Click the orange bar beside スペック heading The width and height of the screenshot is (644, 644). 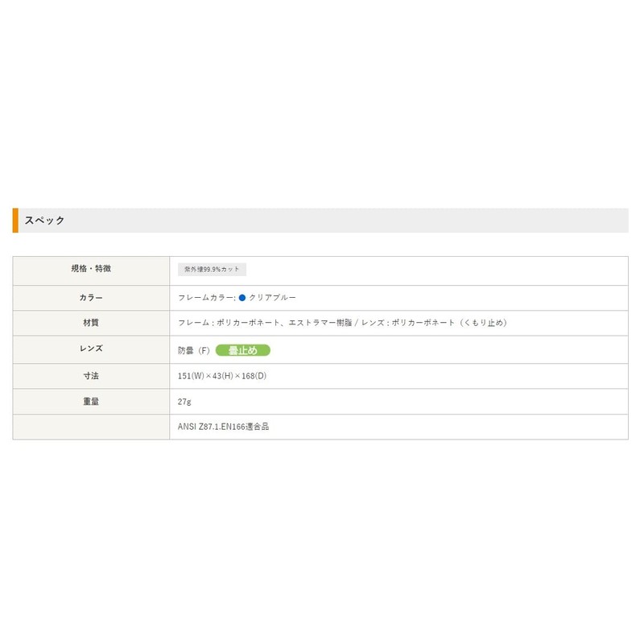(x=15, y=220)
